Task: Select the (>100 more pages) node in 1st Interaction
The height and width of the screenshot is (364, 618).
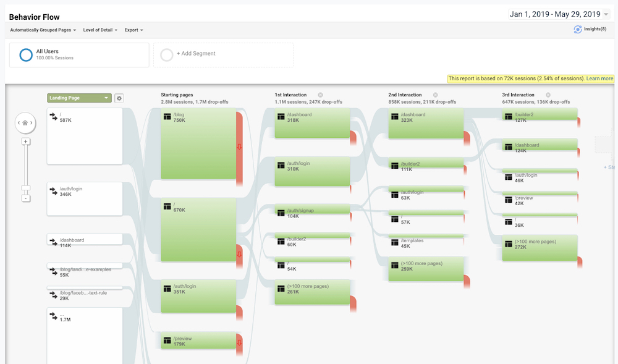Action: (x=312, y=290)
